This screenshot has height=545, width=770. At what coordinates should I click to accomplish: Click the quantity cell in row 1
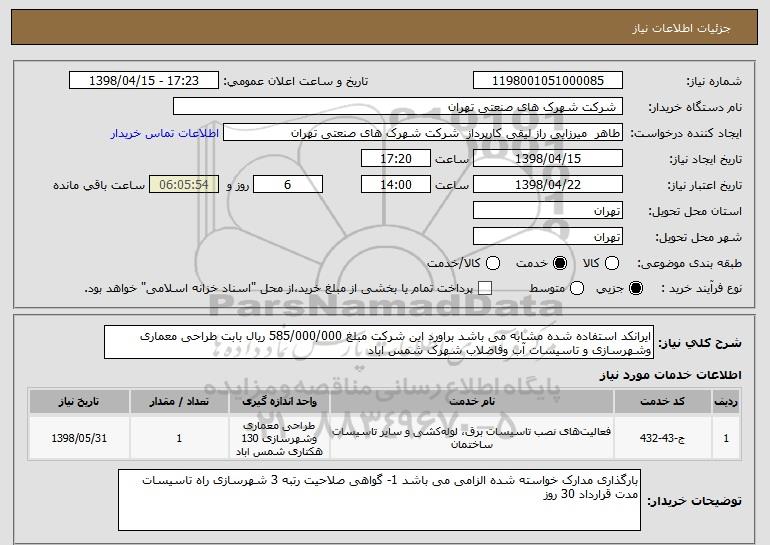[179, 438]
